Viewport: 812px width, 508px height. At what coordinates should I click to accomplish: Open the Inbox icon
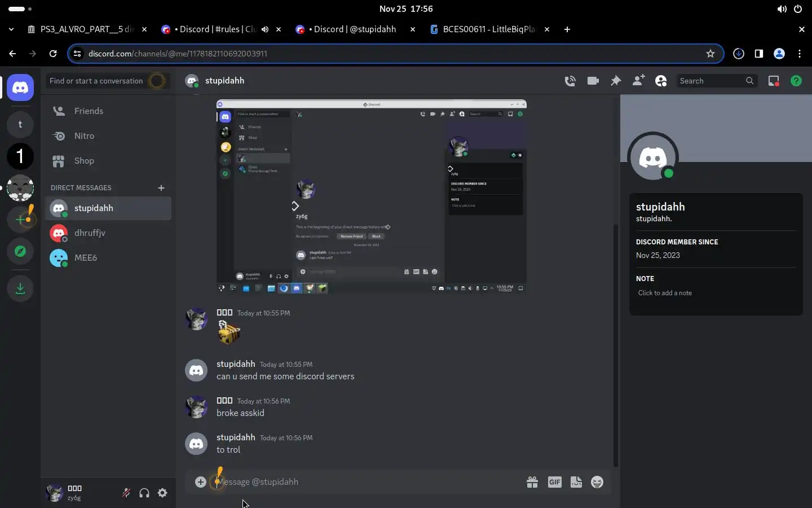tap(774, 81)
